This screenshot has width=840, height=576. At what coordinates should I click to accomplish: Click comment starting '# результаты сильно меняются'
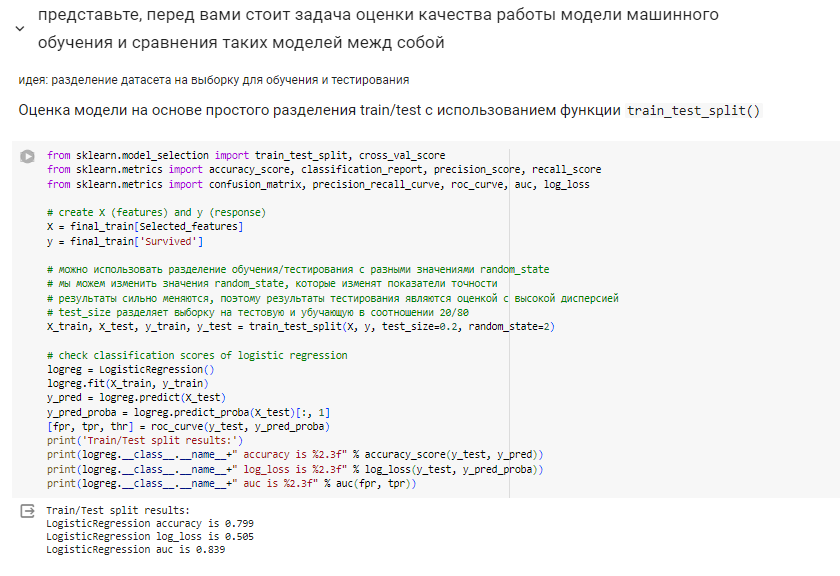[x=333, y=298]
